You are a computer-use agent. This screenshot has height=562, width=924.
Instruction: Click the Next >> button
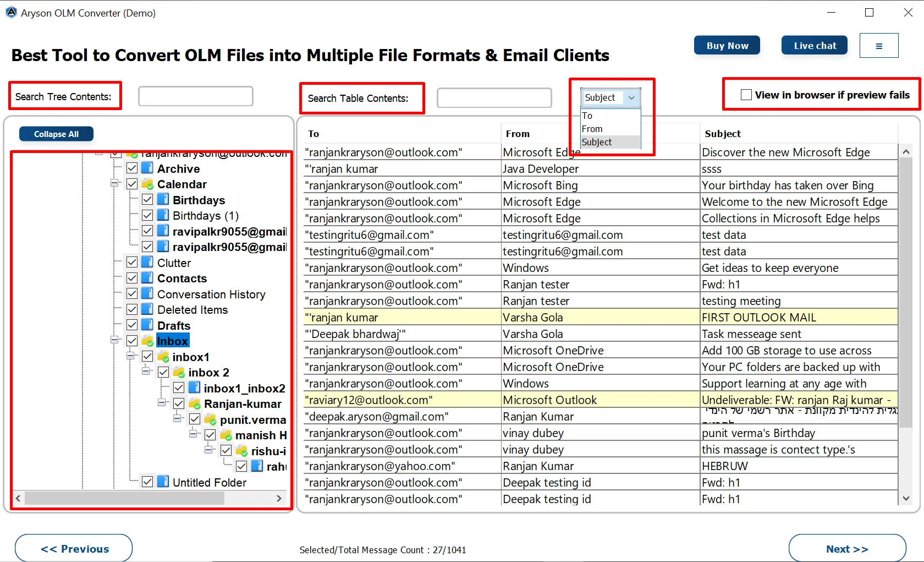click(x=846, y=549)
